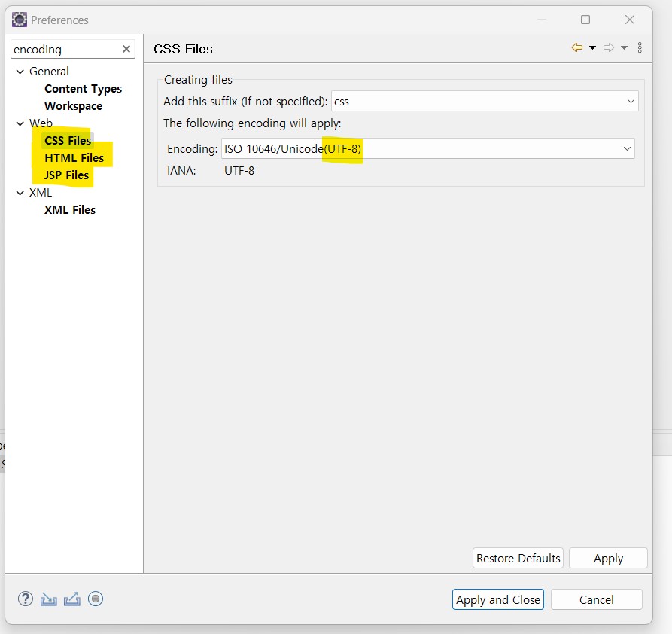Collapse the General tree node
Image resolution: width=672 pixels, height=634 pixels.
click(x=20, y=72)
